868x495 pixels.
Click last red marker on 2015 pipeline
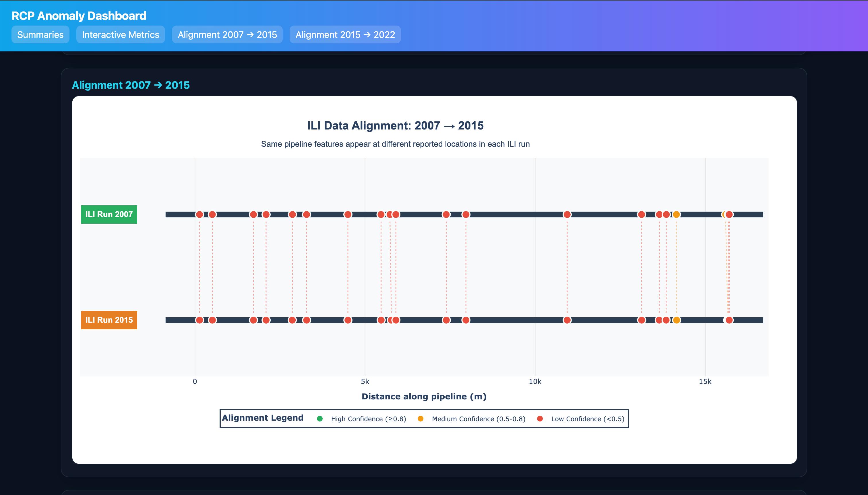tap(729, 320)
